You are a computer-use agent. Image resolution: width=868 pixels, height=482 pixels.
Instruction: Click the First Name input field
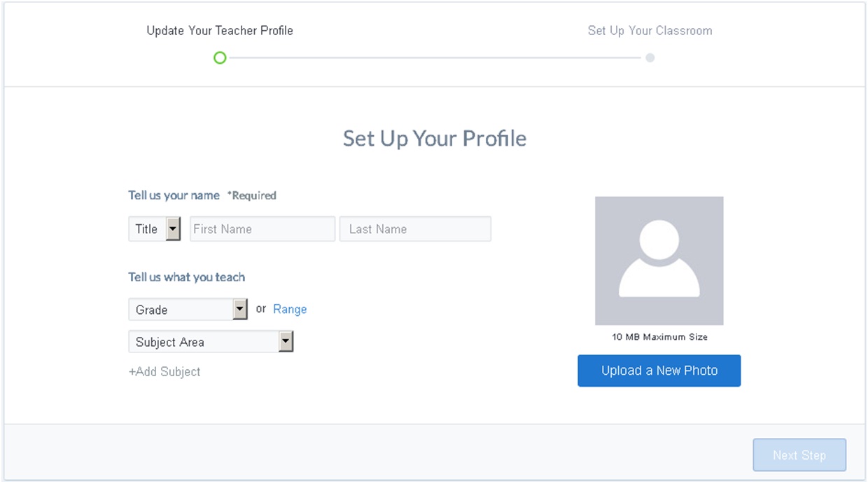click(262, 229)
